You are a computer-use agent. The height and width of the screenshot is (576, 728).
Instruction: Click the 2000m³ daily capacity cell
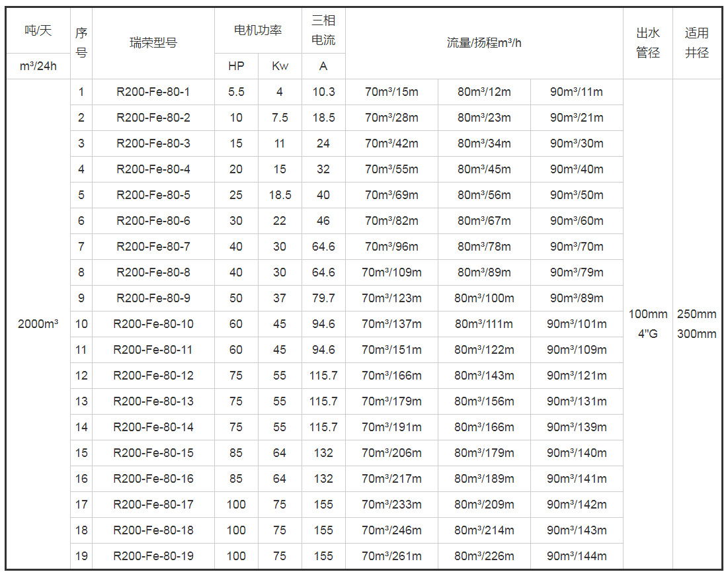(x=38, y=324)
